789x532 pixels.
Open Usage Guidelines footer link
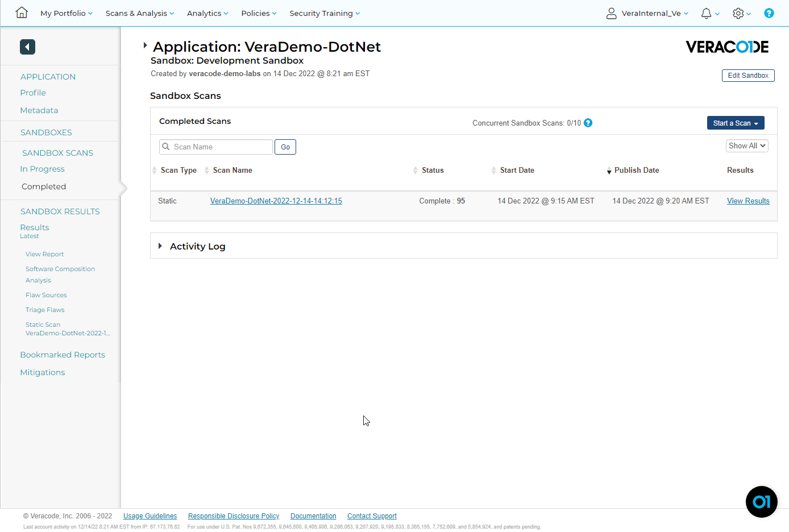pos(150,516)
